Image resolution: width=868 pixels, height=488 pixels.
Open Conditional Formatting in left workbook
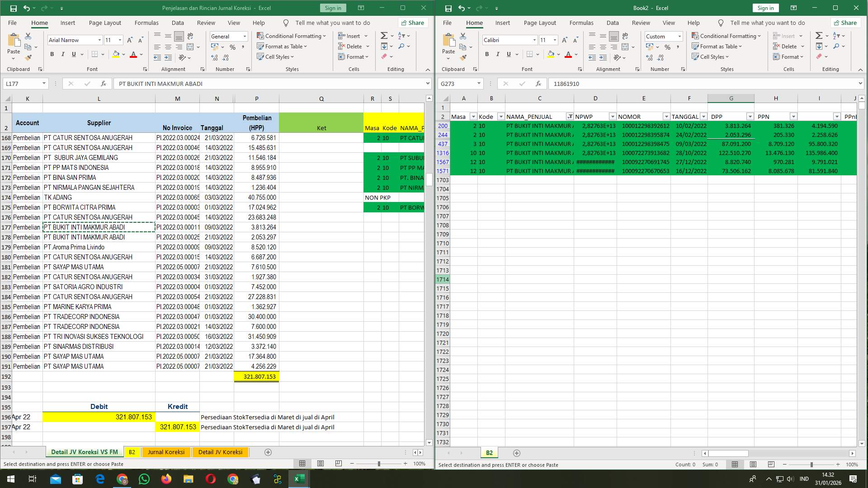pyautogui.click(x=292, y=36)
